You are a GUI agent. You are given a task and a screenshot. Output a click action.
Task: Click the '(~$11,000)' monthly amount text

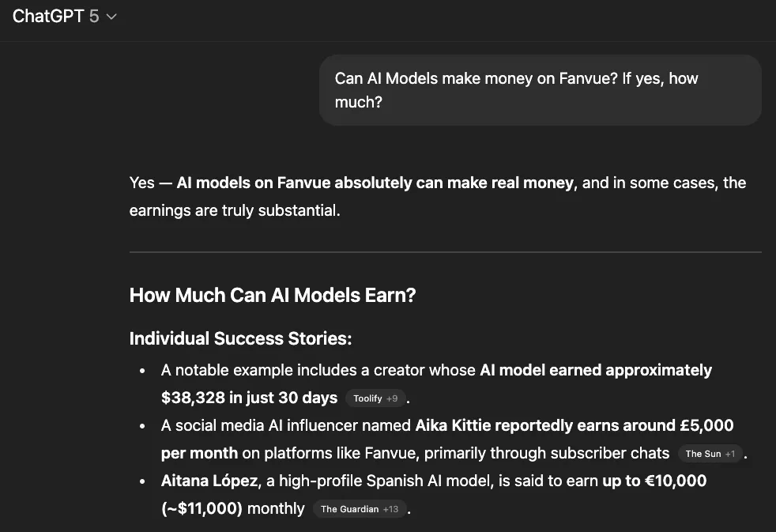(202, 508)
